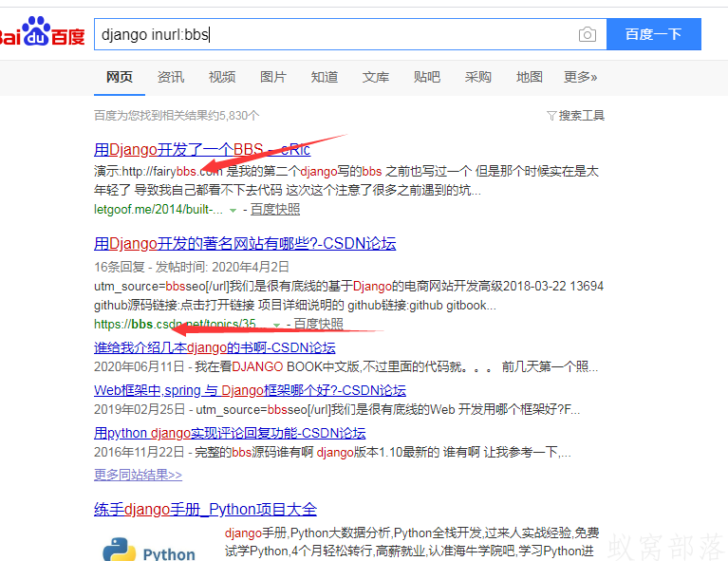
Task: Open result 练手django手册_Python项目大全
Action: tap(205, 510)
